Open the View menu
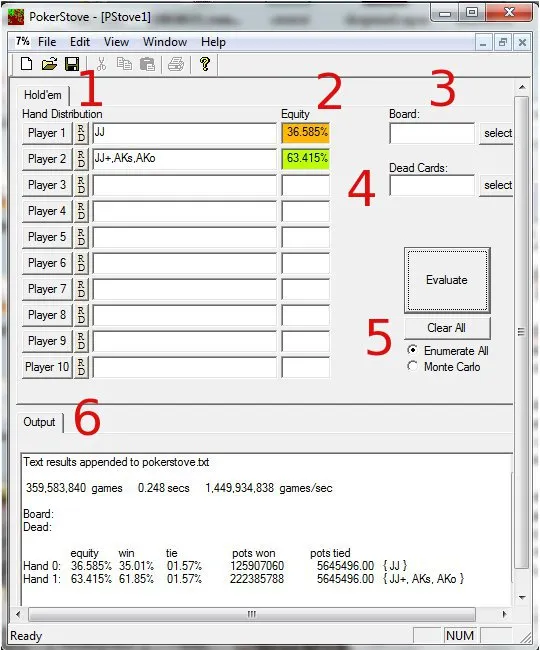Screen dimensions: 540x650 (116, 42)
